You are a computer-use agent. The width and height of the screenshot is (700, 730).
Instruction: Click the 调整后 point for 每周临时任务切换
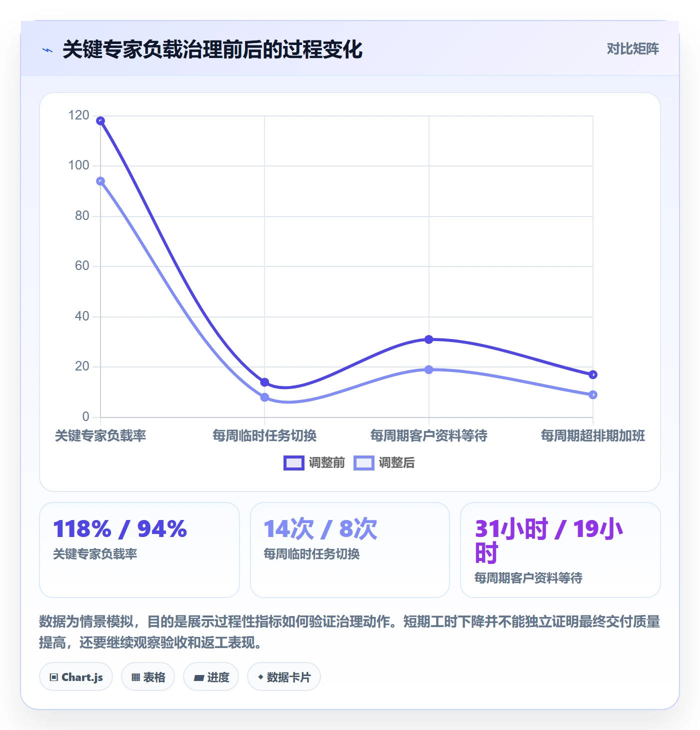click(264, 397)
